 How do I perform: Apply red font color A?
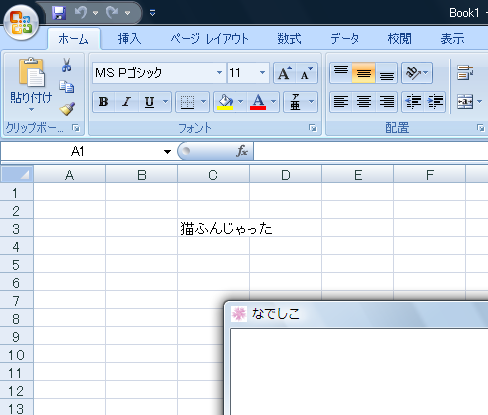258,102
